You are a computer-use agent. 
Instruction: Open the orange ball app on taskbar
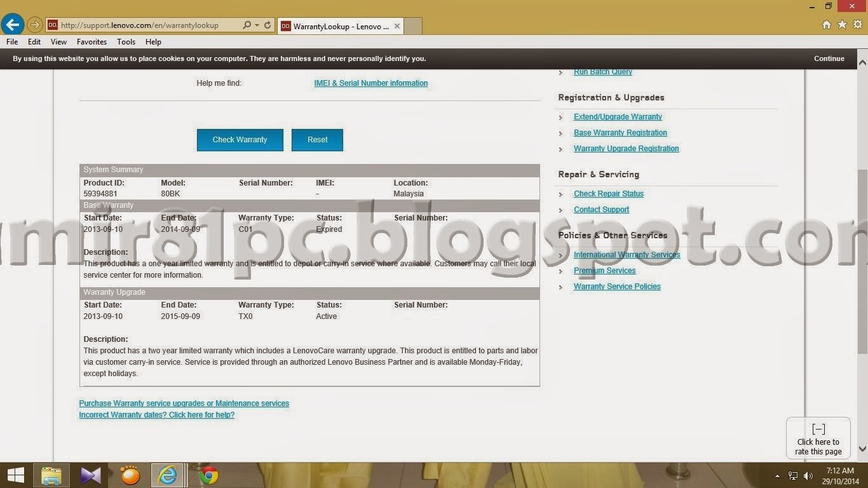[130, 475]
